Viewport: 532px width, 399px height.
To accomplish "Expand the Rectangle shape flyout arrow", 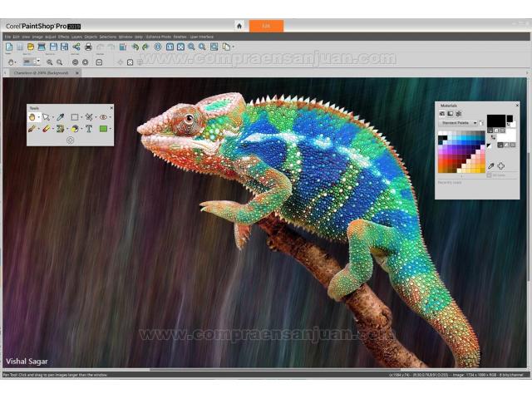I will coord(110,129).
